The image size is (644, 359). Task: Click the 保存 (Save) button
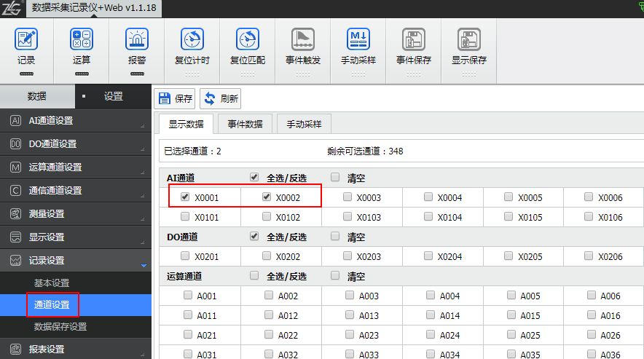click(x=176, y=99)
